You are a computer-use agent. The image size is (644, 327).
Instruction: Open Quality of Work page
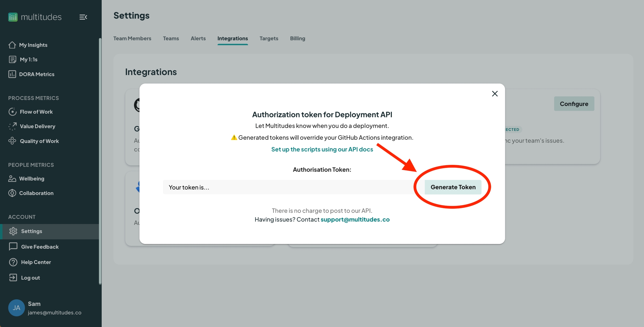click(39, 141)
